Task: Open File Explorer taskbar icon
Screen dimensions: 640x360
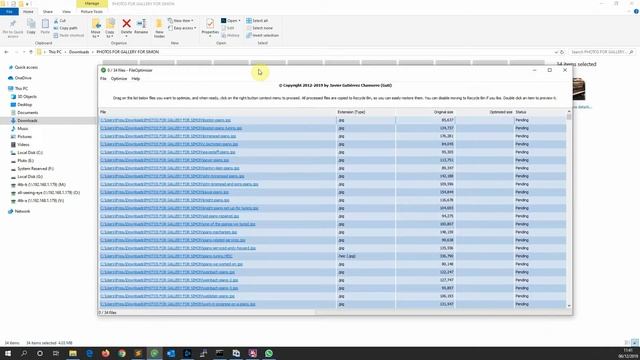Action: (x=73, y=353)
